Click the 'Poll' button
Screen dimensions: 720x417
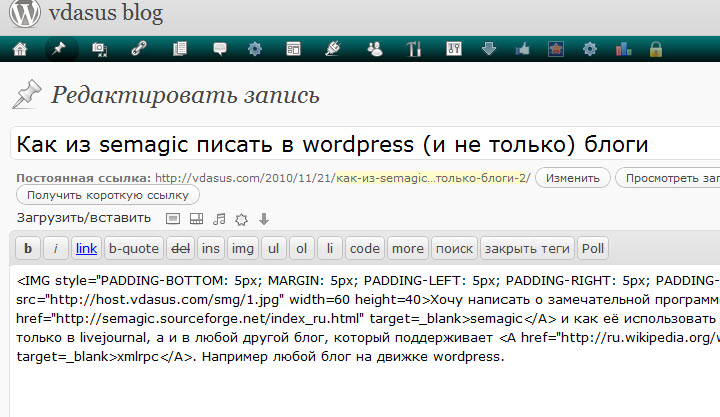(x=593, y=248)
